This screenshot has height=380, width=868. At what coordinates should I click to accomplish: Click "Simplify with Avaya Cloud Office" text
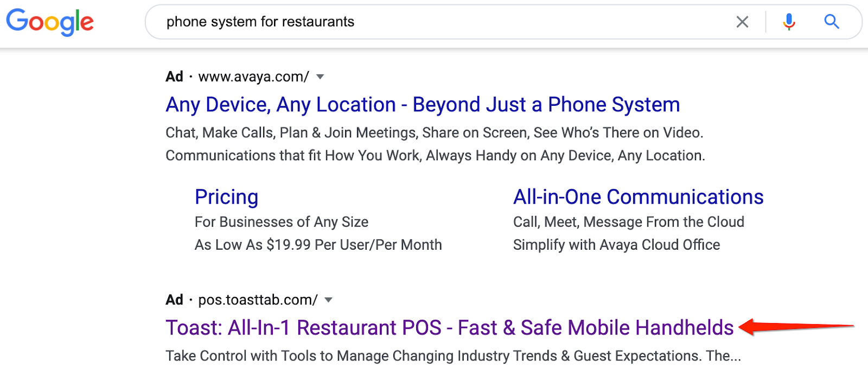pos(616,245)
